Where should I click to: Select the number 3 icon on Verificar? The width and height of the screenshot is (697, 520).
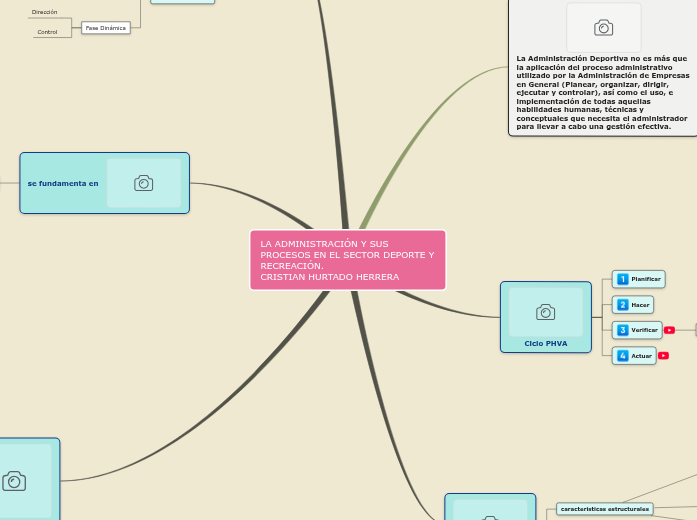click(622, 330)
